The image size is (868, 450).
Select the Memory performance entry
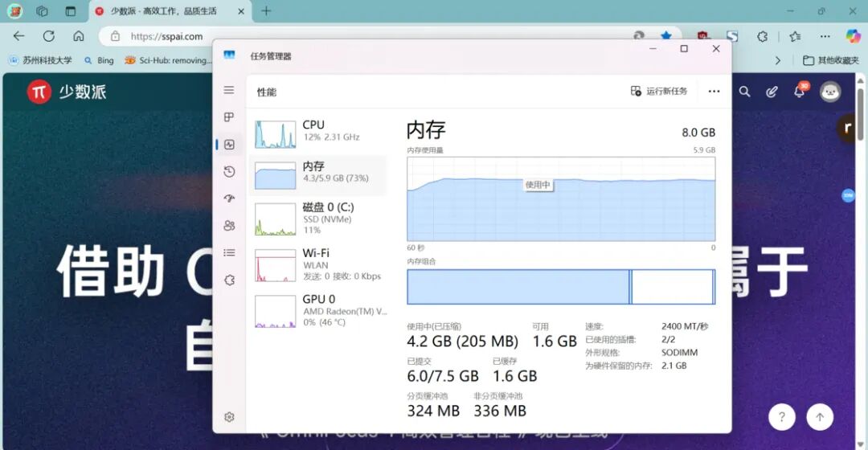(318, 175)
